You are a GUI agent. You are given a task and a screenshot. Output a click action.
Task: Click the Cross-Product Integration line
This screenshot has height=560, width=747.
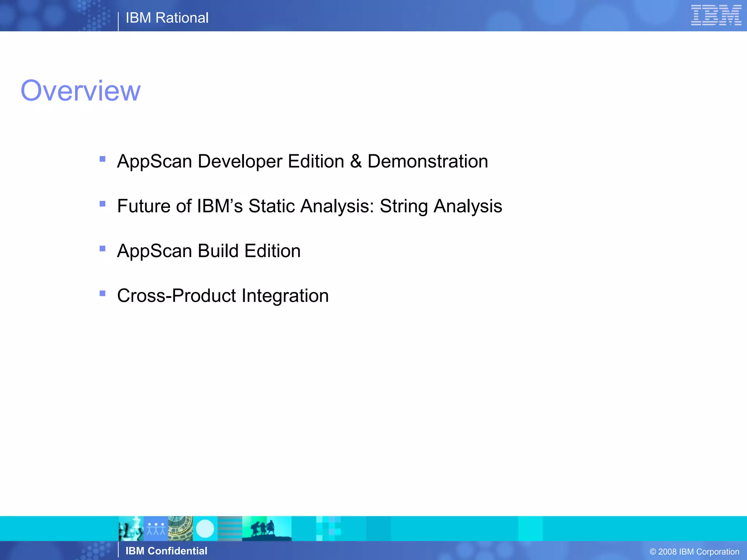click(x=223, y=296)
